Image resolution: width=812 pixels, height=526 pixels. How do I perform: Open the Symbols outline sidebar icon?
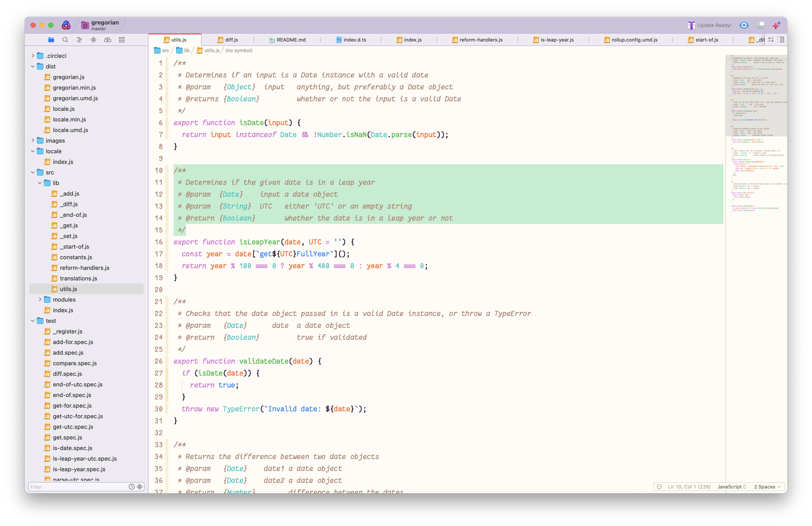[79, 40]
